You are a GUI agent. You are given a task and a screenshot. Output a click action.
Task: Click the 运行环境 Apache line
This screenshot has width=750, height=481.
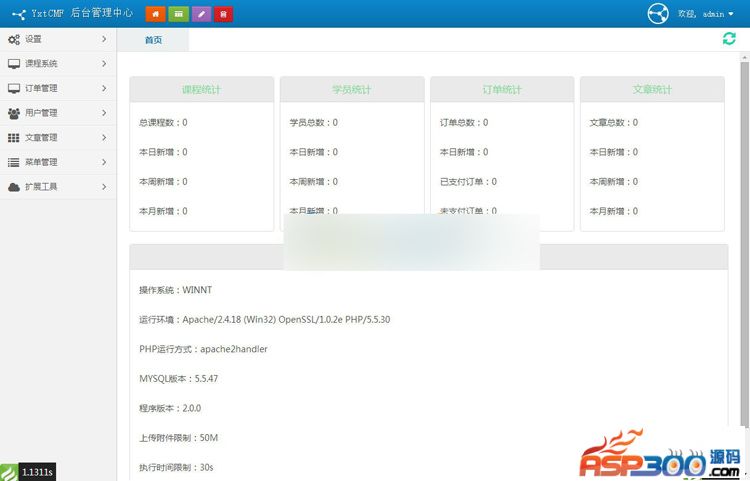265,319
